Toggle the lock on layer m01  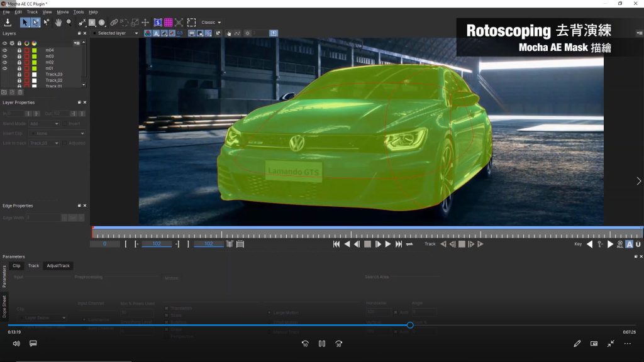(19, 69)
